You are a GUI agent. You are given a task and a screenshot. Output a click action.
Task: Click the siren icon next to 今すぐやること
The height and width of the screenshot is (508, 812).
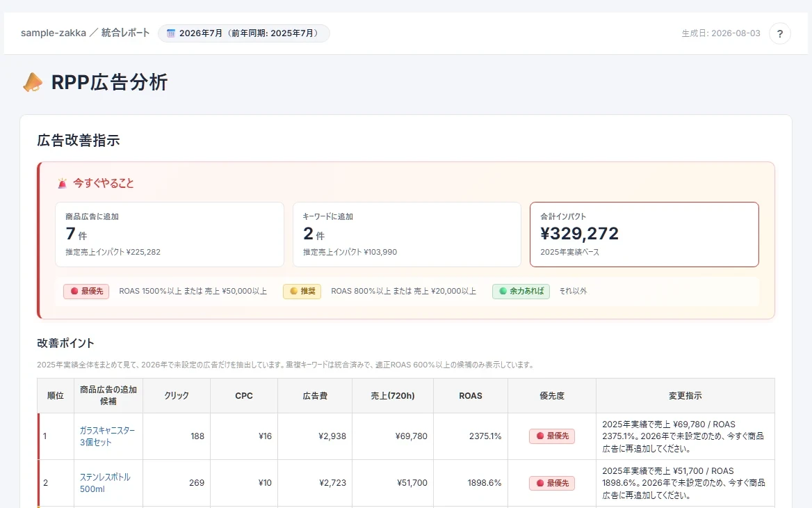click(62, 183)
